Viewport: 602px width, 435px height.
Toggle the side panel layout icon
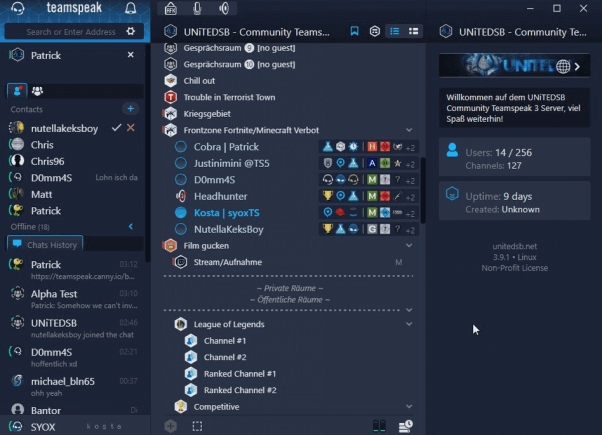point(379,426)
